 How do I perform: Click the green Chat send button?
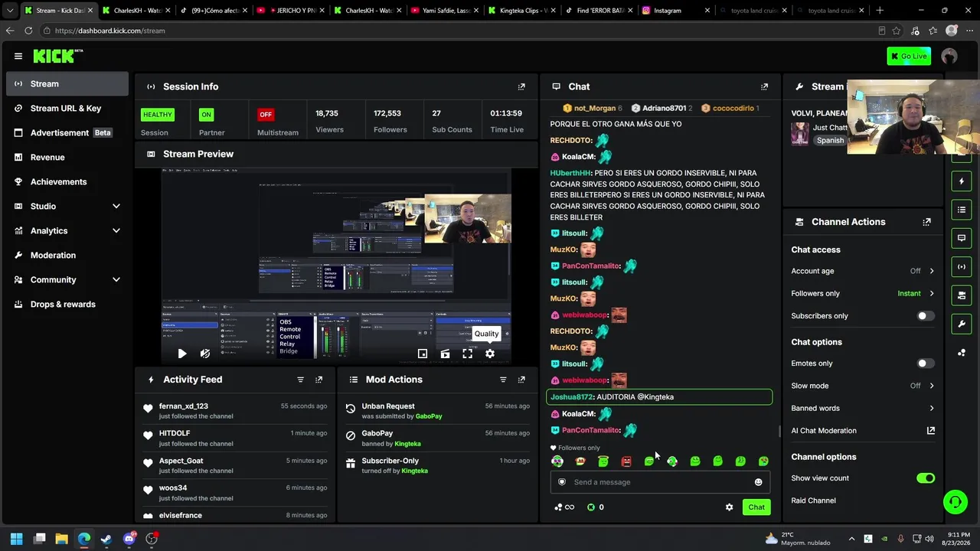756,507
